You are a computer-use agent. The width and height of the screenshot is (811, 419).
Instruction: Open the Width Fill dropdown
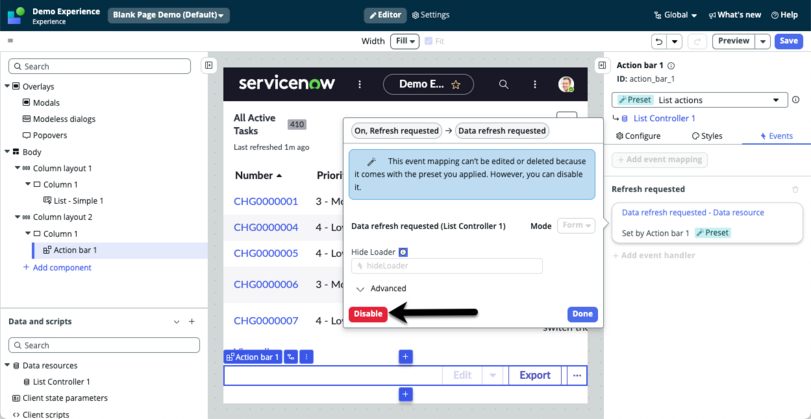(404, 41)
